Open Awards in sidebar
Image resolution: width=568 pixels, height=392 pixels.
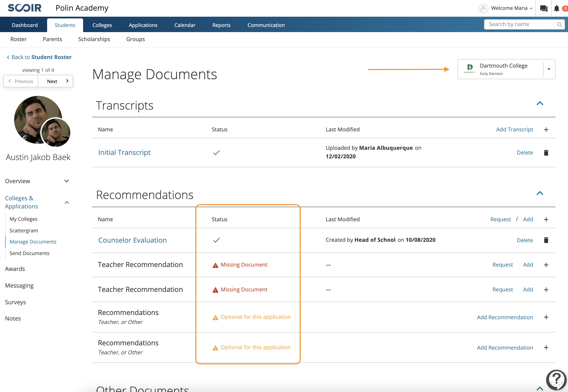[x=15, y=269]
